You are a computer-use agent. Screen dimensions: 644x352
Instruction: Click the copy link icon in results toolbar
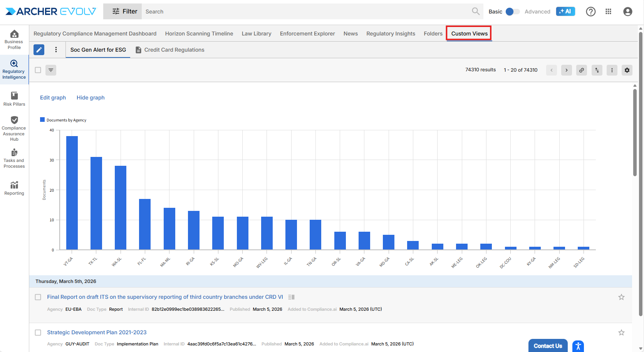[582, 70]
